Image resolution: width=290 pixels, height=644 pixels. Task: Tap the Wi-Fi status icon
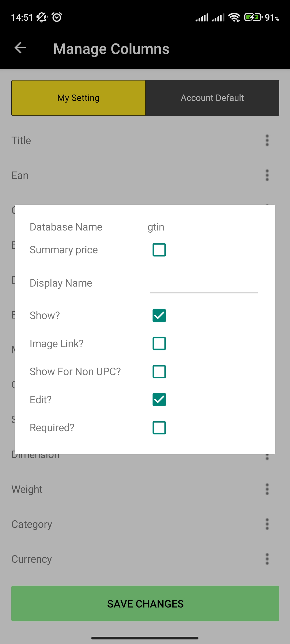pos(234,17)
